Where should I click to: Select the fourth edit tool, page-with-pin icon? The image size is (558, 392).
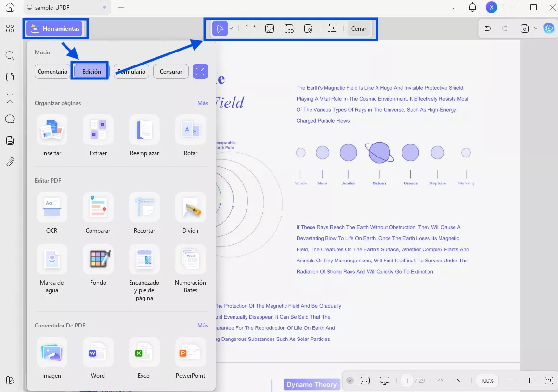click(x=308, y=29)
